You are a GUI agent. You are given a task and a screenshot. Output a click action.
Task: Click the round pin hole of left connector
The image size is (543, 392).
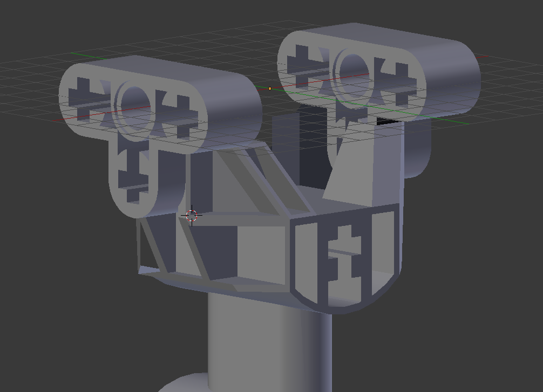(x=135, y=108)
